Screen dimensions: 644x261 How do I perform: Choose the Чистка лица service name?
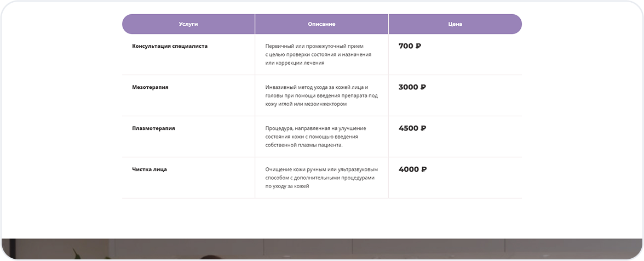pyautogui.click(x=150, y=169)
